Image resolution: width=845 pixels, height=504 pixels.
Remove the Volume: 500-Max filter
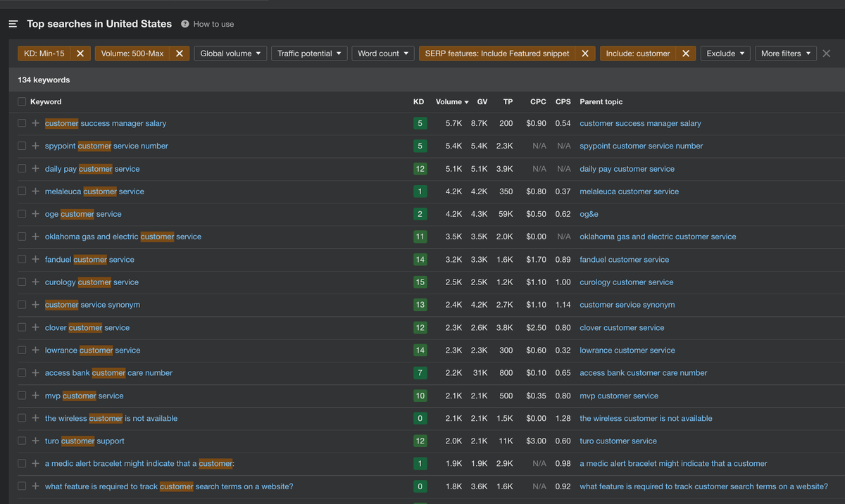180,53
